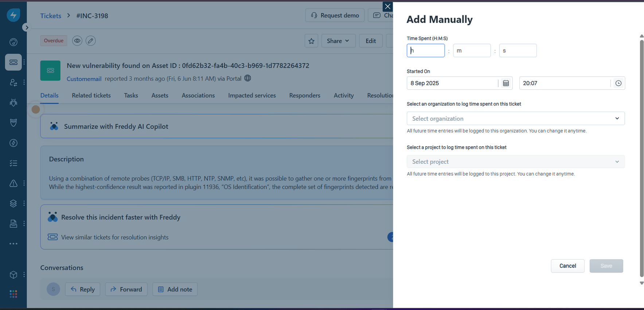The width and height of the screenshot is (644, 310).
Task: Open alerts sidebar item's three-dot submenu
Action: pos(24,183)
